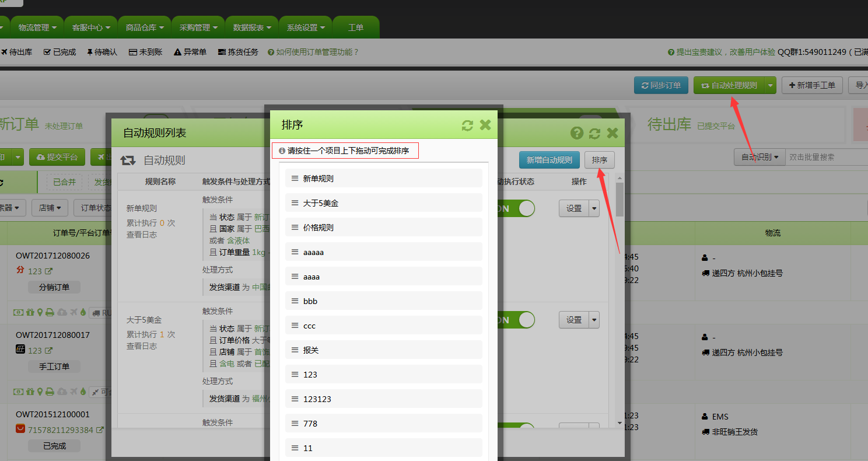Open 提出宝贵建议，改善用户体验 link
The height and width of the screenshot is (461, 868).
click(x=722, y=52)
